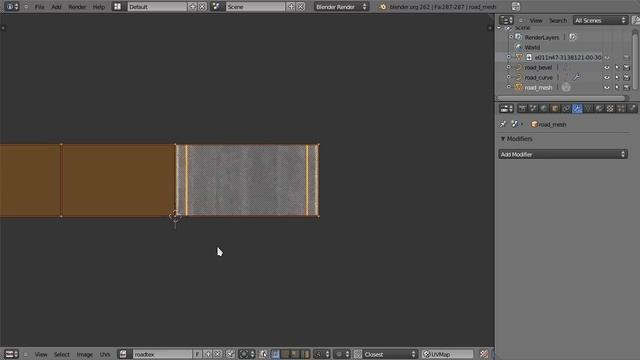Open the Texture properties tab
This screenshot has width=640, height=360.
[610, 109]
